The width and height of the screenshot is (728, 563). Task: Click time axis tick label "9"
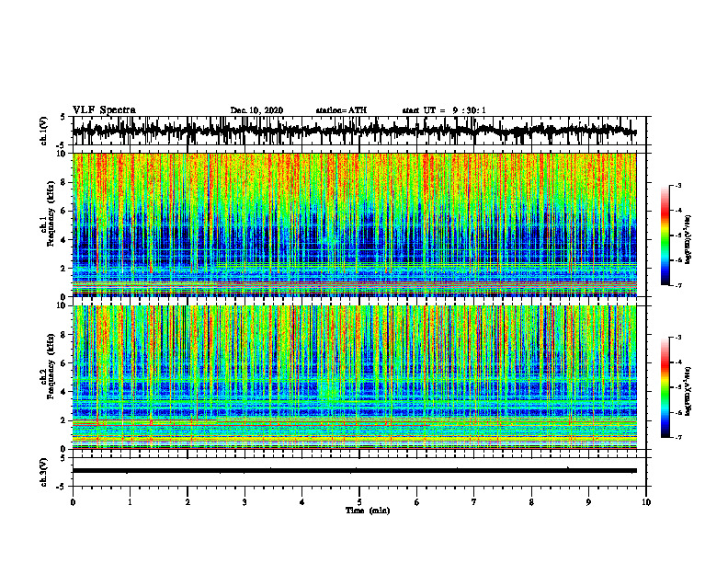[588, 502]
